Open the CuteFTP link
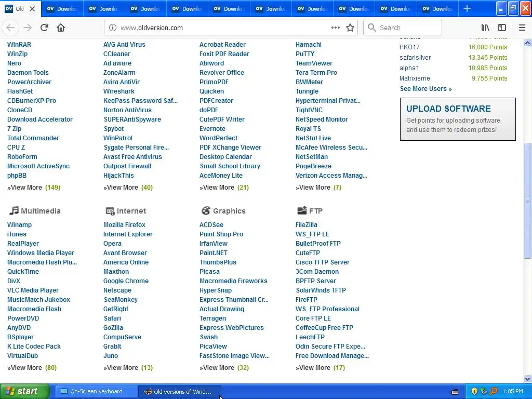This screenshot has width=532, height=399. [x=308, y=253]
